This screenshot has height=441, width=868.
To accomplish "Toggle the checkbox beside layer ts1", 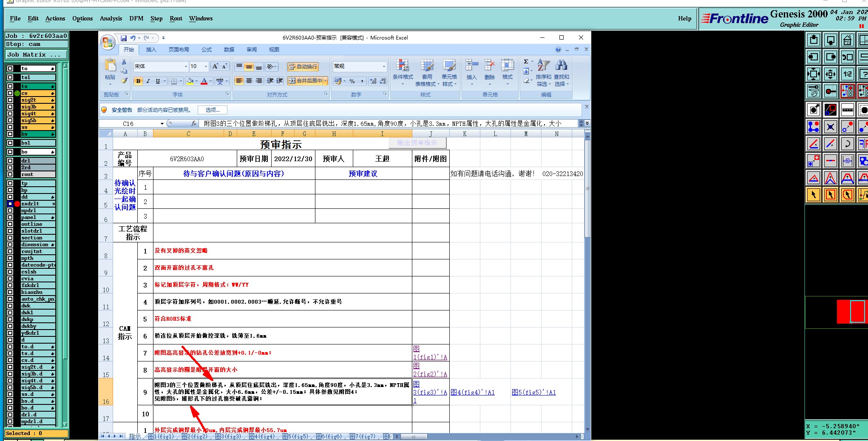I will pos(10,77).
